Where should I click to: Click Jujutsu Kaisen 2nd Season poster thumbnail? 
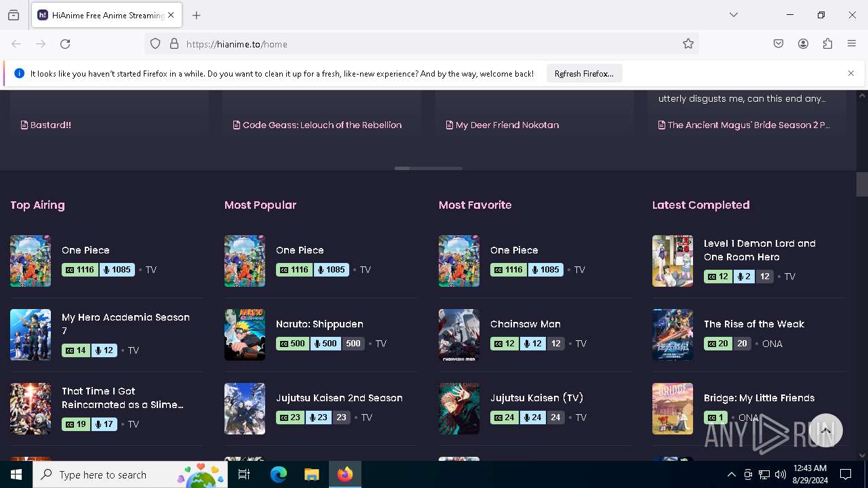click(x=245, y=409)
